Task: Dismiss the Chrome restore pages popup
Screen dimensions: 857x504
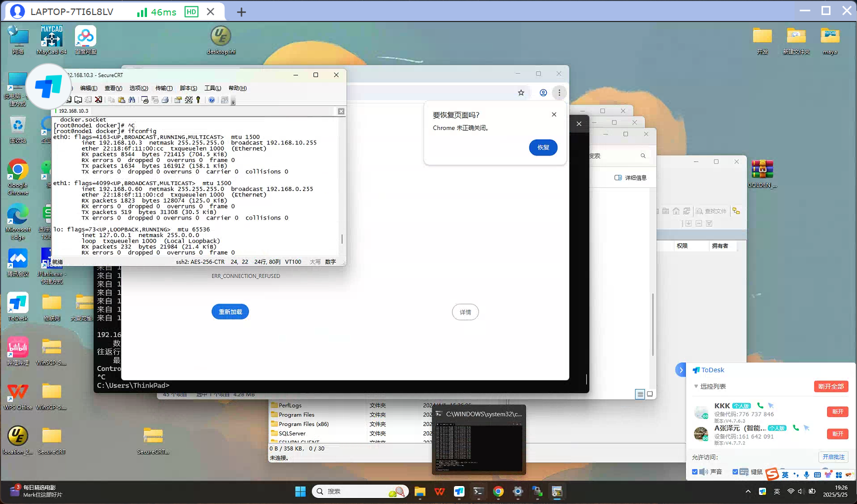Action: click(x=554, y=114)
